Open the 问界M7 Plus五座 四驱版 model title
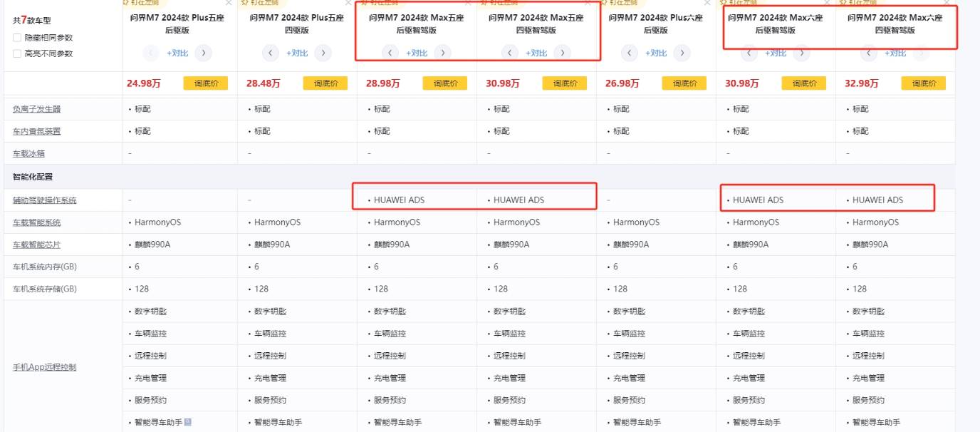Viewport: 980px width, 432px height. click(297, 24)
